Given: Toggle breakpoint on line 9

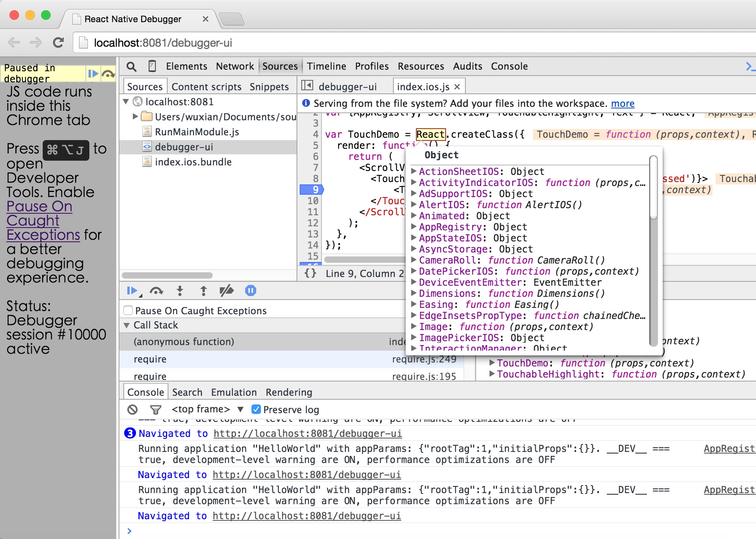Looking at the screenshot, I should coord(312,190).
